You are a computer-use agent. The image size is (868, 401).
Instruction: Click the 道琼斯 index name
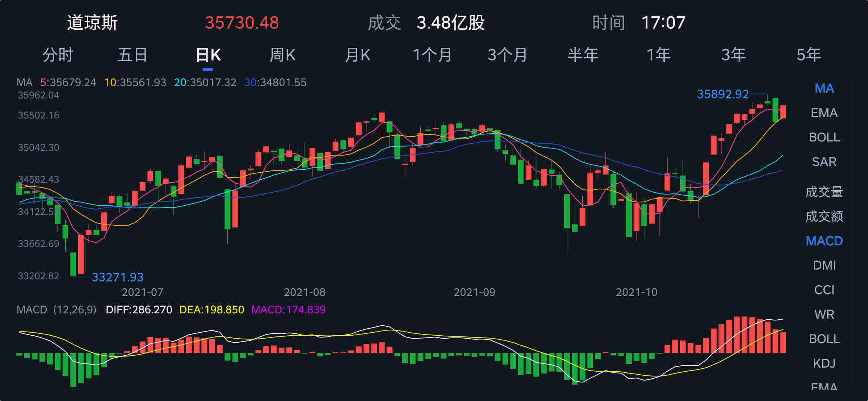(92, 23)
